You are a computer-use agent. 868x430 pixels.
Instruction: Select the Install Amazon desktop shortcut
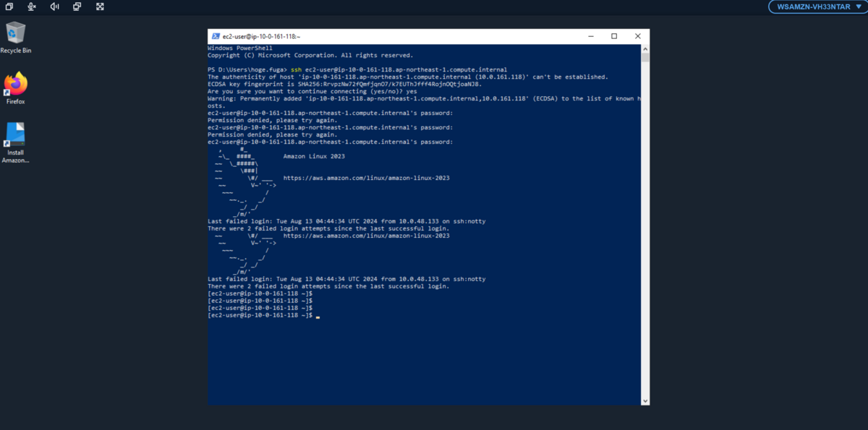pyautogui.click(x=16, y=143)
